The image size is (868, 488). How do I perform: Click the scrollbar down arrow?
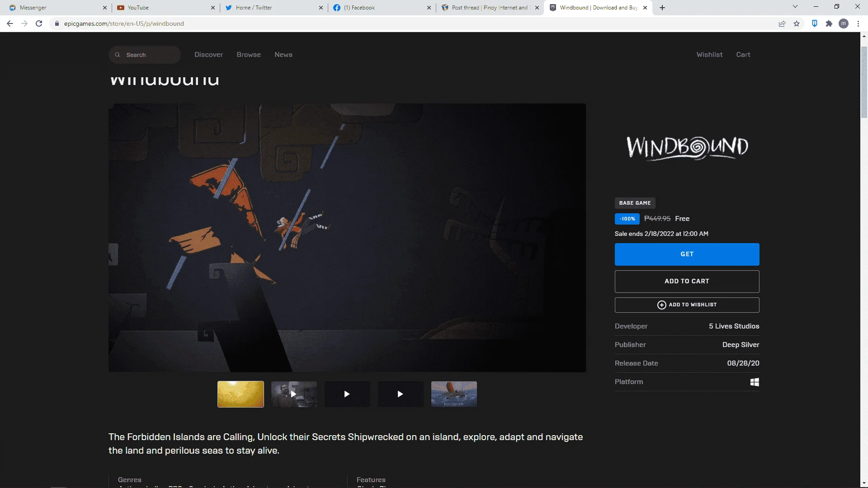pos(864,484)
